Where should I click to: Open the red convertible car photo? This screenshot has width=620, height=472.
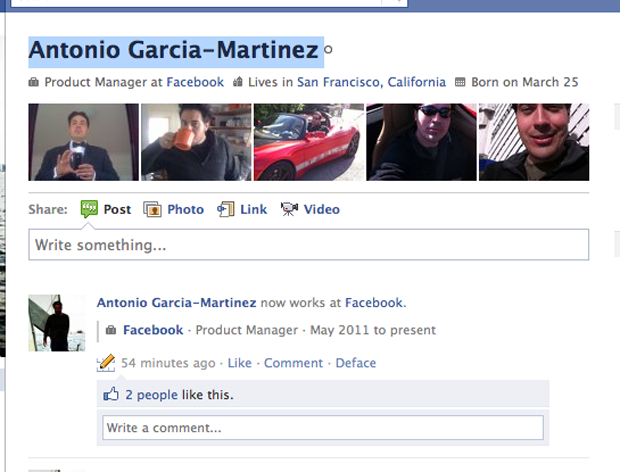[309, 142]
